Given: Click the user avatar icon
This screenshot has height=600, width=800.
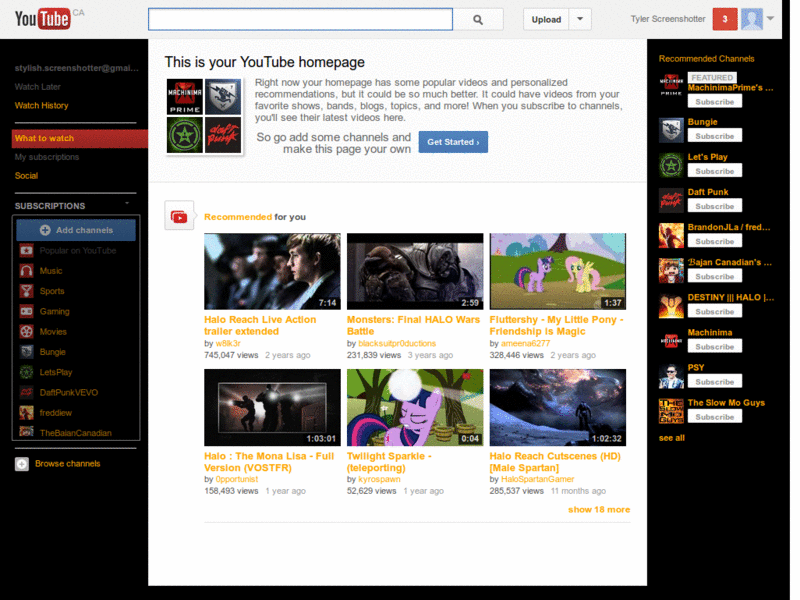Looking at the screenshot, I should 752,19.
